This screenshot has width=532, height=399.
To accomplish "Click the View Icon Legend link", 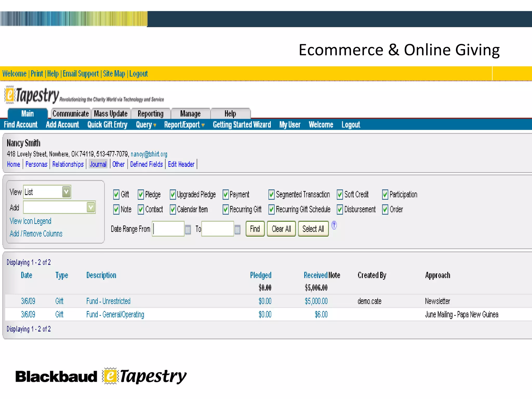I will tap(30, 221).
